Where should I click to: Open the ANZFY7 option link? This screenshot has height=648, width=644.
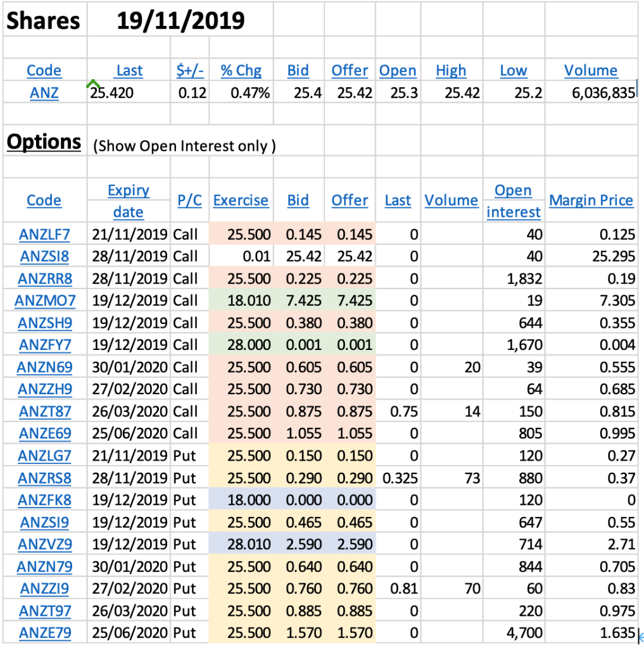(x=45, y=345)
